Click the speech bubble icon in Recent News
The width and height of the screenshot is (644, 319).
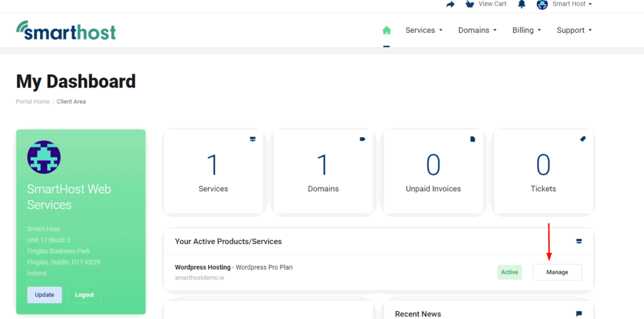[x=579, y=314]
